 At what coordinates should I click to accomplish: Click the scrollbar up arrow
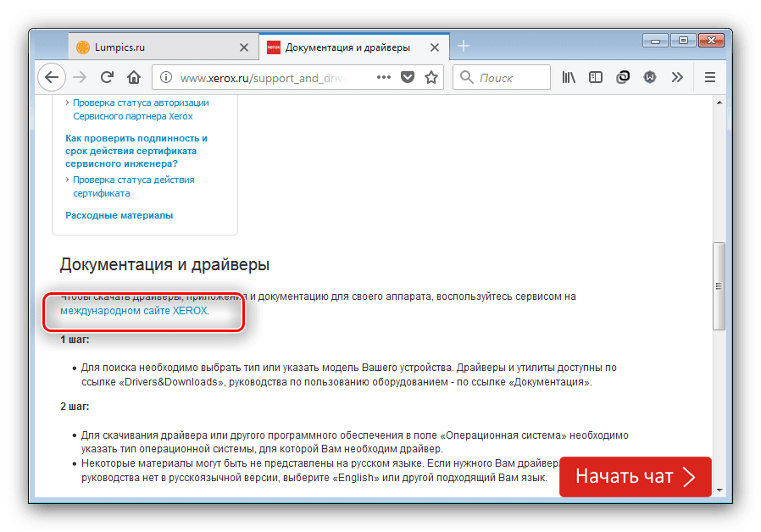pyautogui.click(x=719, y=103)
